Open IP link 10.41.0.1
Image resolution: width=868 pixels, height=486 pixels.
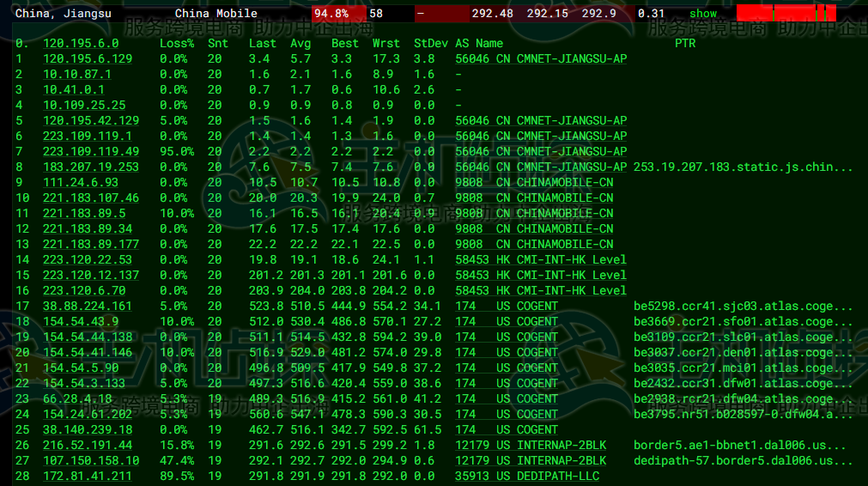pyautogui.click(x=74, y=89)
